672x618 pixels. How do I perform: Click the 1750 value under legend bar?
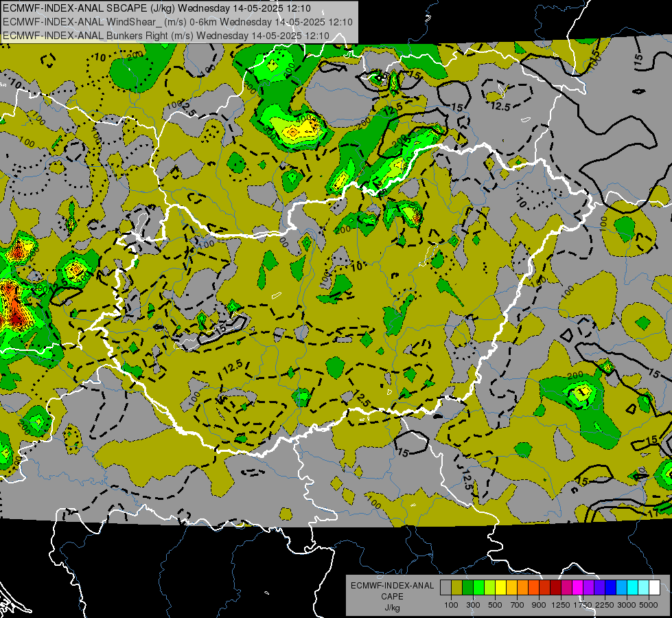click(583, 605)
